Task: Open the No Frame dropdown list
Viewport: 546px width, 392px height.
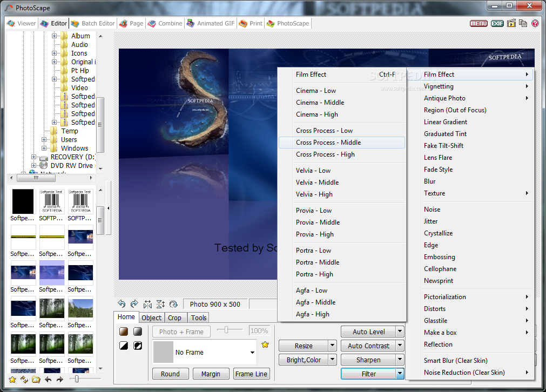Action: click(x=252, y=353)
